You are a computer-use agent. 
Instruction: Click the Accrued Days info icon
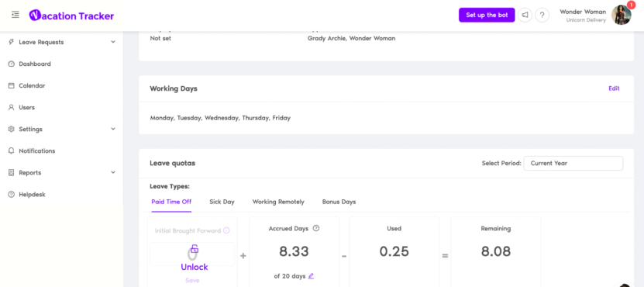(316, 228)
